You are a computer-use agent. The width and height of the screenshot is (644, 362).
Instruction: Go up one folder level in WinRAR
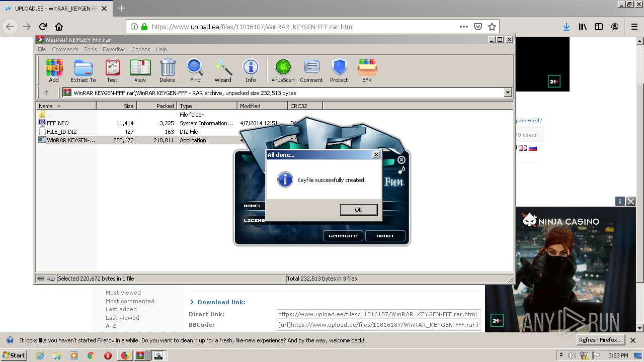click(46, 93)
